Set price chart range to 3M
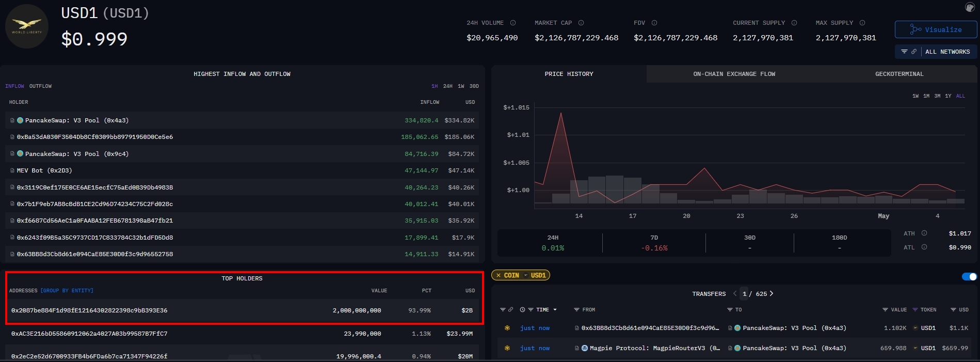980x362 pixels. pyautogui.click(x=937, y=96)
